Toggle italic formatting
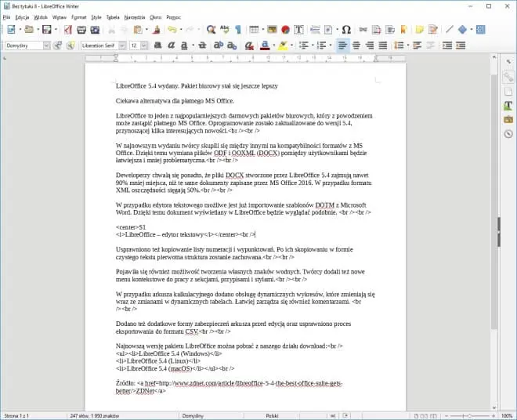Viewport: 517px width, 420px height. [x=171, y=45]
